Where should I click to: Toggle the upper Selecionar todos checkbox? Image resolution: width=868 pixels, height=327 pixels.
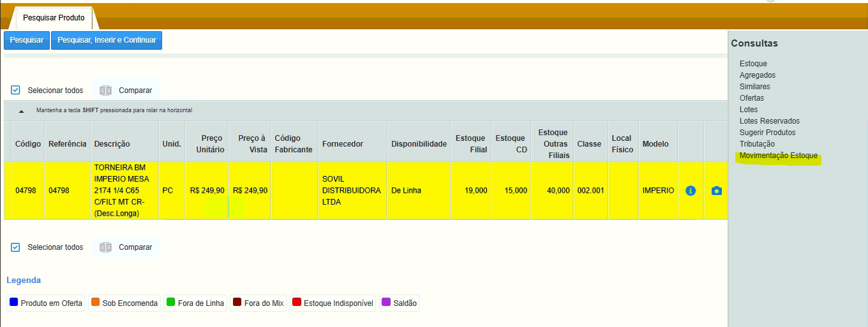point(16,91)
